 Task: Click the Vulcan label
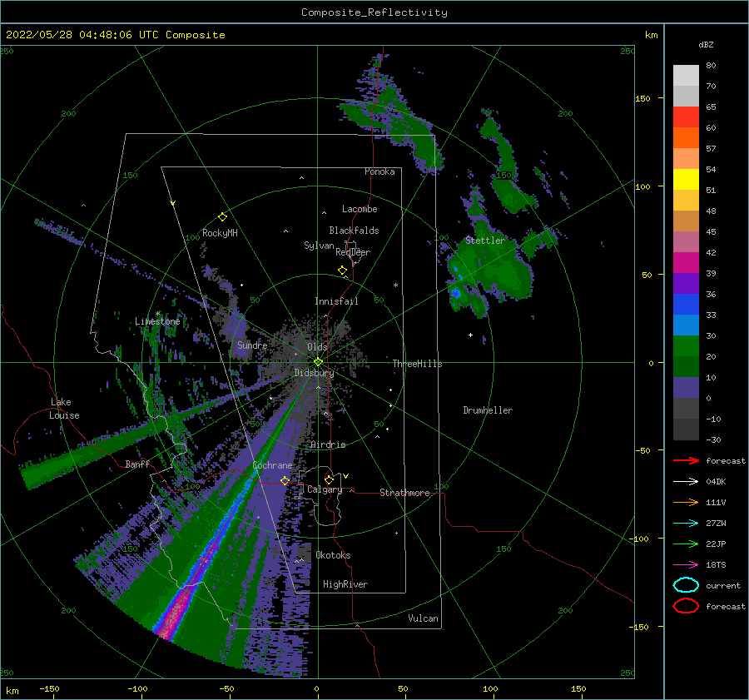(x=423, y=618)
